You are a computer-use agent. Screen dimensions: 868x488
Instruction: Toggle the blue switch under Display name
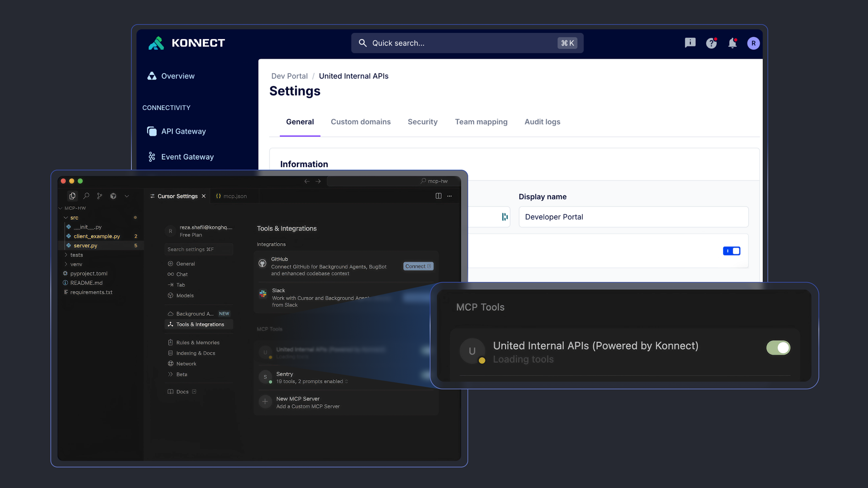click(x=731, y=251)
